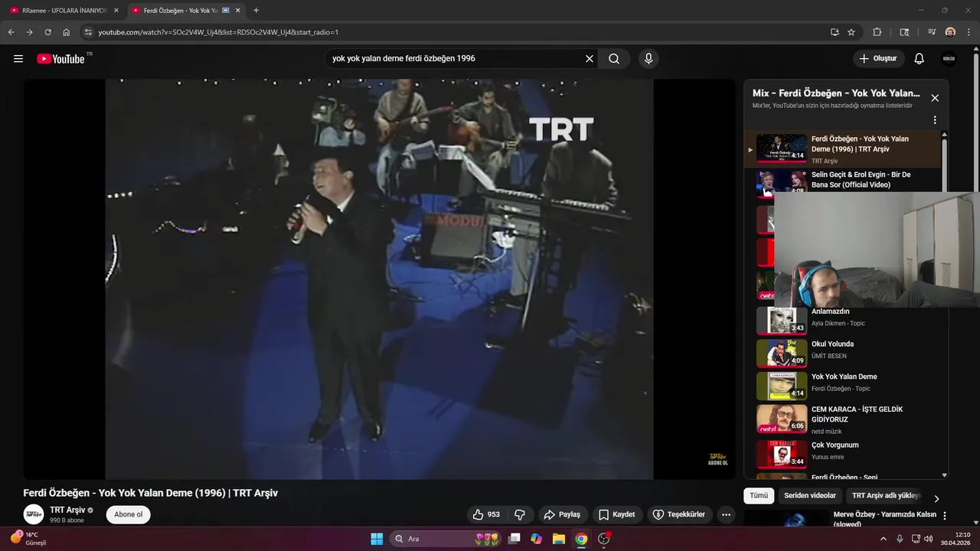
Task: Open the Mix playlist three-dot options
Action: (x=935, y=120)
